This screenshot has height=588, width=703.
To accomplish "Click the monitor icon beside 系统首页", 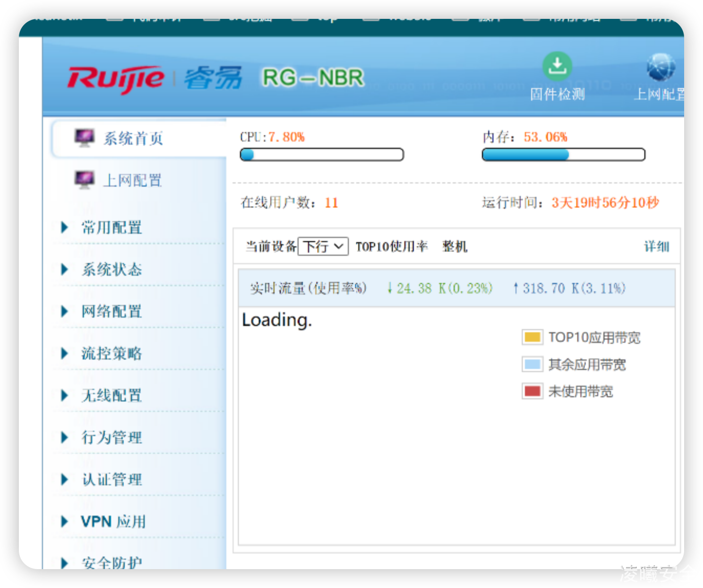I will click(x=84, y=138).
